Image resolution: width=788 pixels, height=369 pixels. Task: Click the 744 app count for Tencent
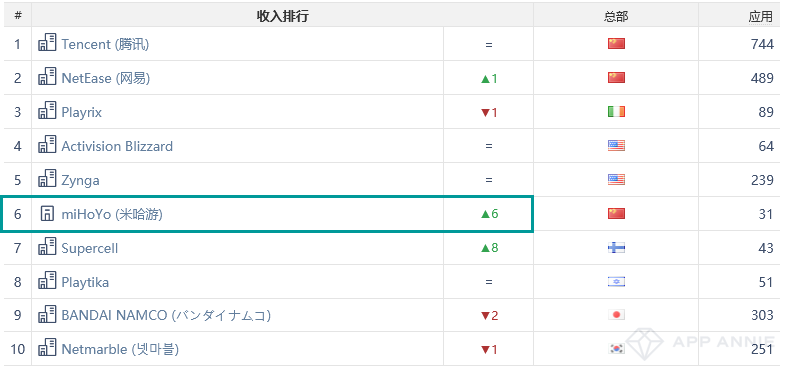click(x=762, y=44)
